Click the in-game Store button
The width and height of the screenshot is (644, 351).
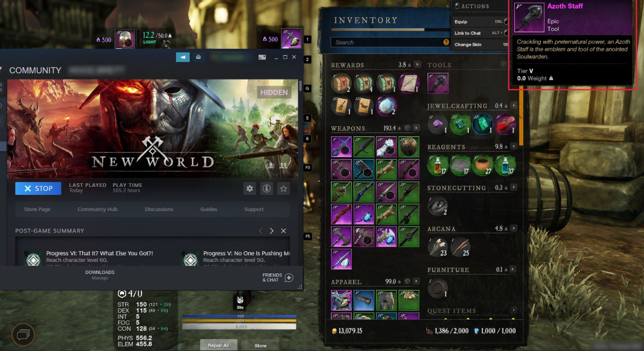tap(261, 345)
